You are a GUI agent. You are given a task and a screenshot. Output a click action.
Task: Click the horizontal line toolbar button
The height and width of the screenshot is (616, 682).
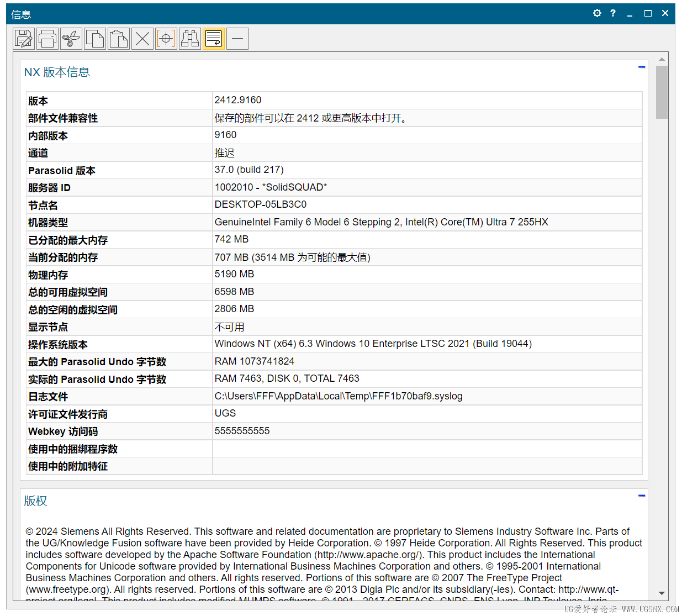tap(237, 39)
